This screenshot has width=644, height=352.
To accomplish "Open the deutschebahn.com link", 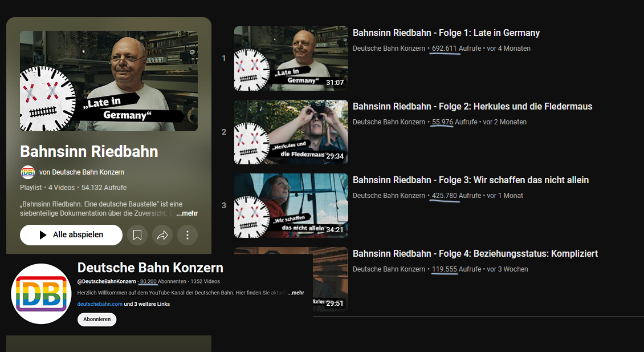I will coord(100,304).
